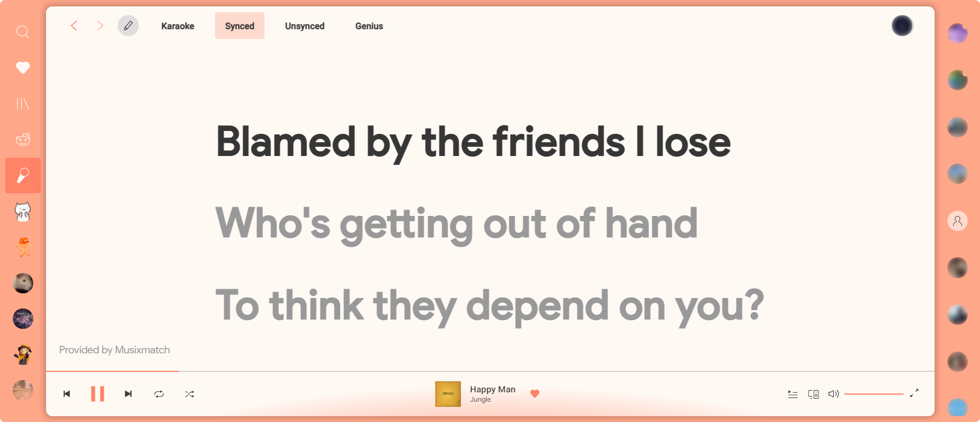Toggle shuffle playback
This screenshot has height=422, width=980.
click(x=189, y=394)
